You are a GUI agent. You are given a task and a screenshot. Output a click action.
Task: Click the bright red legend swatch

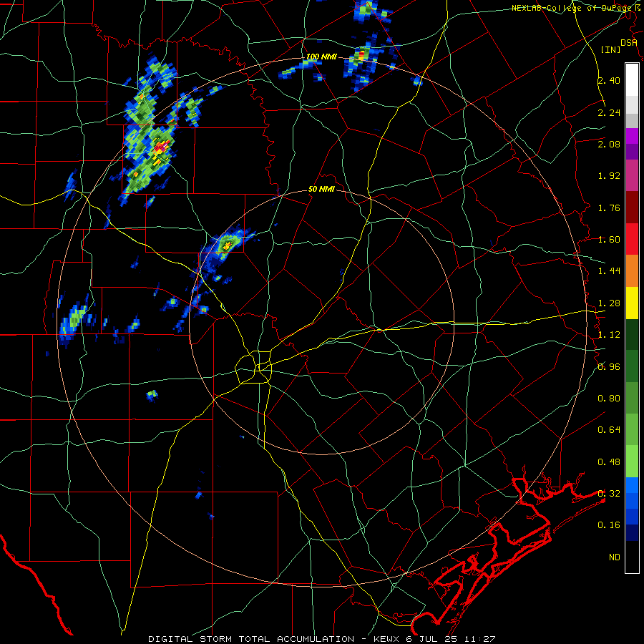pyautogui.click(x=632, y=239)
